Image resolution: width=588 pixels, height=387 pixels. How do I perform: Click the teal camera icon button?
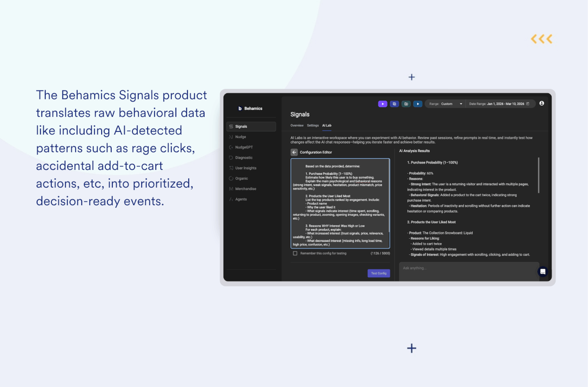[x=406, y=104]
